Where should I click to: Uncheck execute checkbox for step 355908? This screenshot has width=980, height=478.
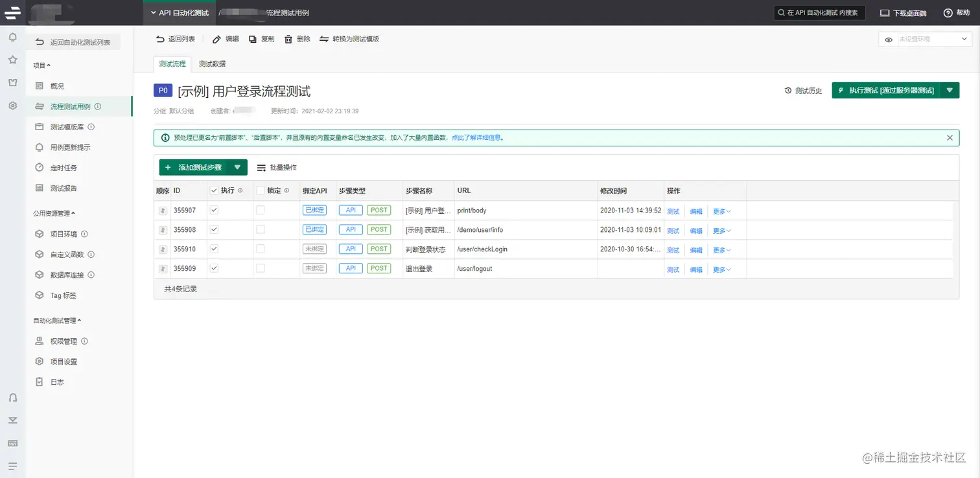[215, 229]
